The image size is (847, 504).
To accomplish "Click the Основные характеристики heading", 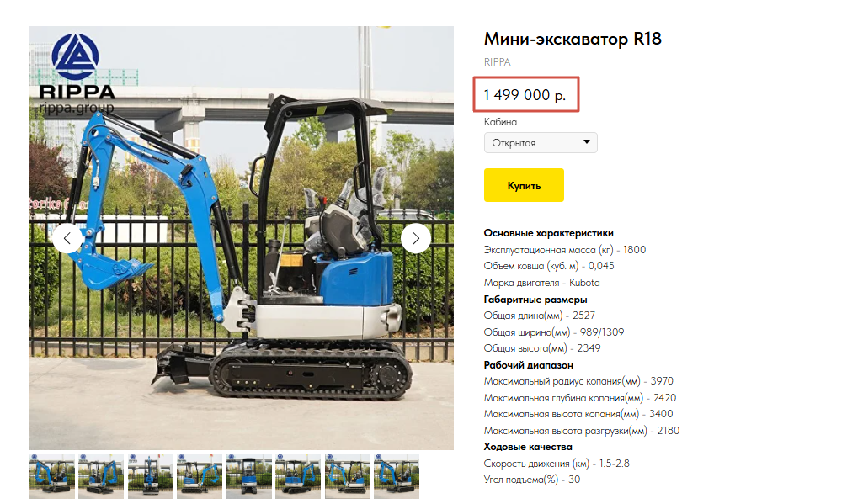I will point(548,233).
